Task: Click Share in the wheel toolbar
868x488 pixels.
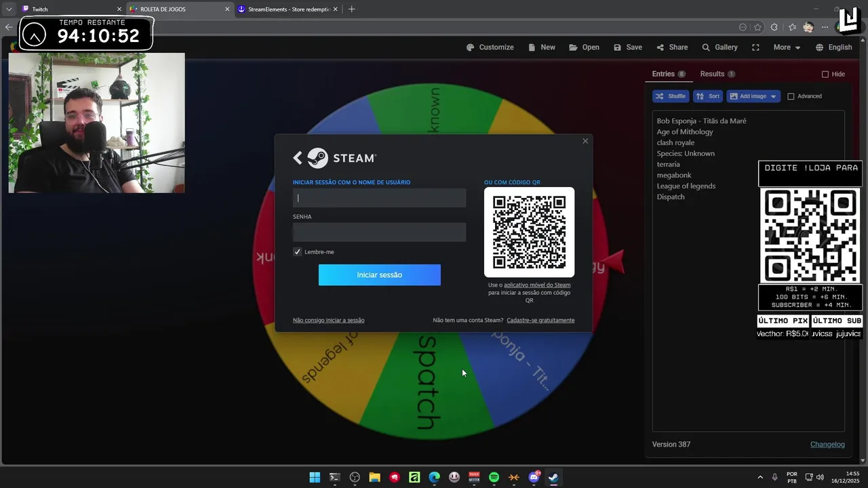Action: 672,47
